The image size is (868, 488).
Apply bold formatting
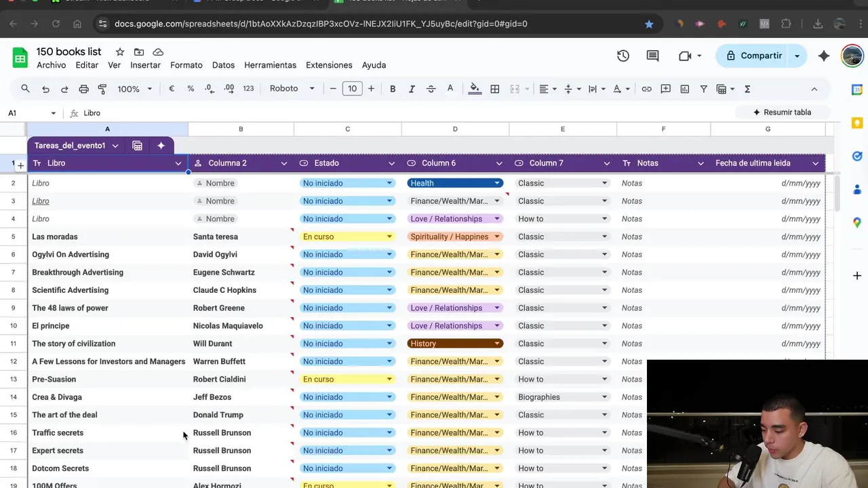[393, 89]
